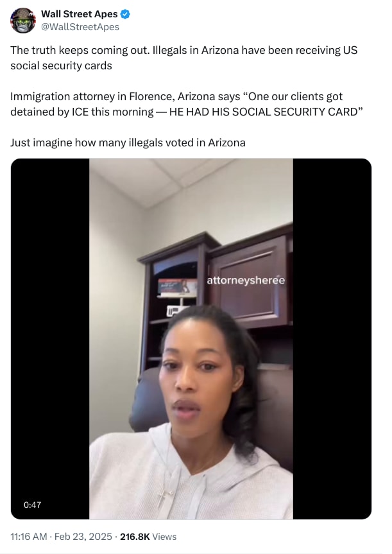Viewport: 392px width, 554px height.
Task: Click the right black bar of the video
Action: pos(332,339)
